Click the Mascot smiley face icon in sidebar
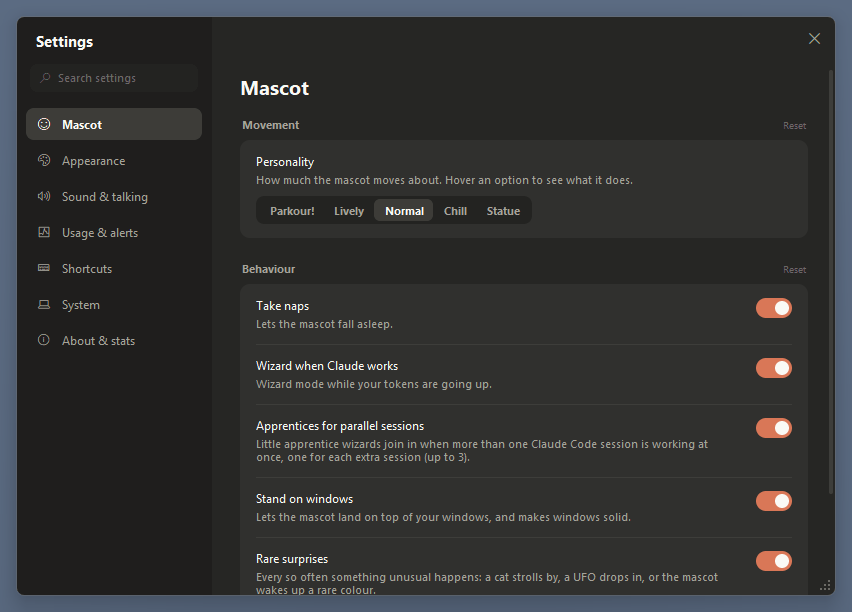 point(44,124)
